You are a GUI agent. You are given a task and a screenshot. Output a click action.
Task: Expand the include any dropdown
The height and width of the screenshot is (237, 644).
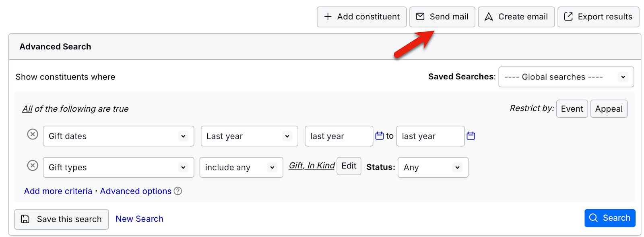[241, 167]
